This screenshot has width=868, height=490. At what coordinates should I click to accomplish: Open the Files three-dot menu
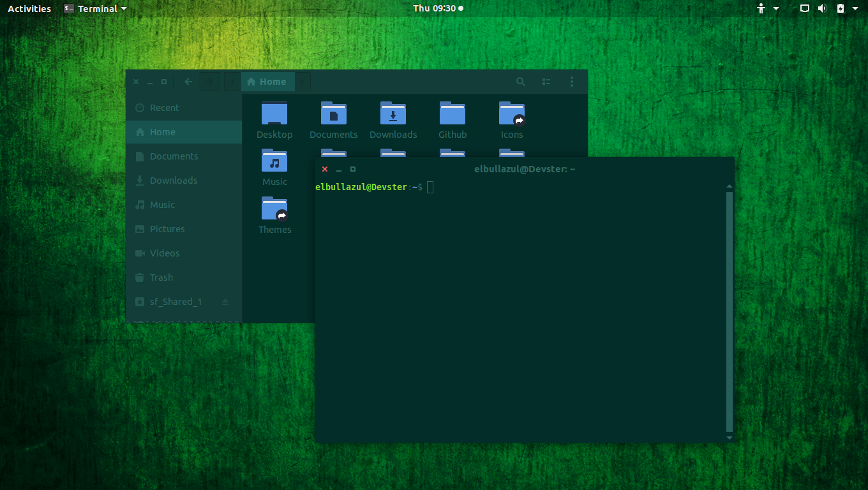pos(572,82)
